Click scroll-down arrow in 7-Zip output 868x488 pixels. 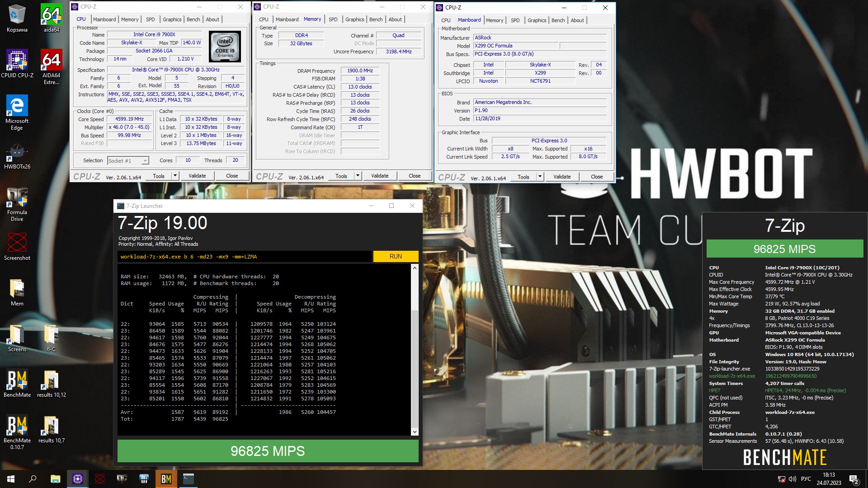415,432
